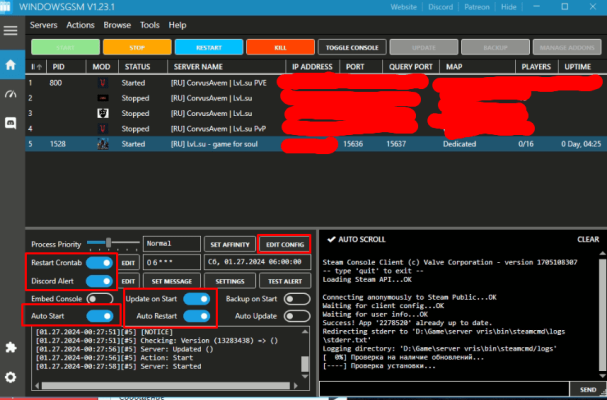Toggle the Auto Scroll checkmark in the console

click(331, 239)
